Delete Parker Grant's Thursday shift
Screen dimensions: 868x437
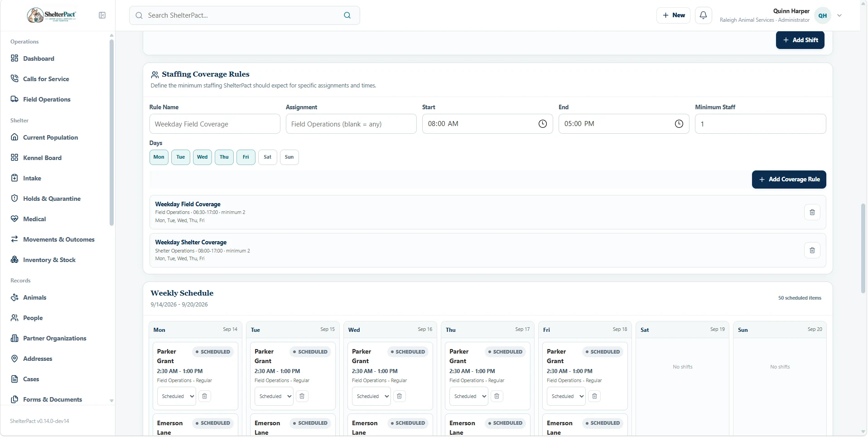(497, 396)
